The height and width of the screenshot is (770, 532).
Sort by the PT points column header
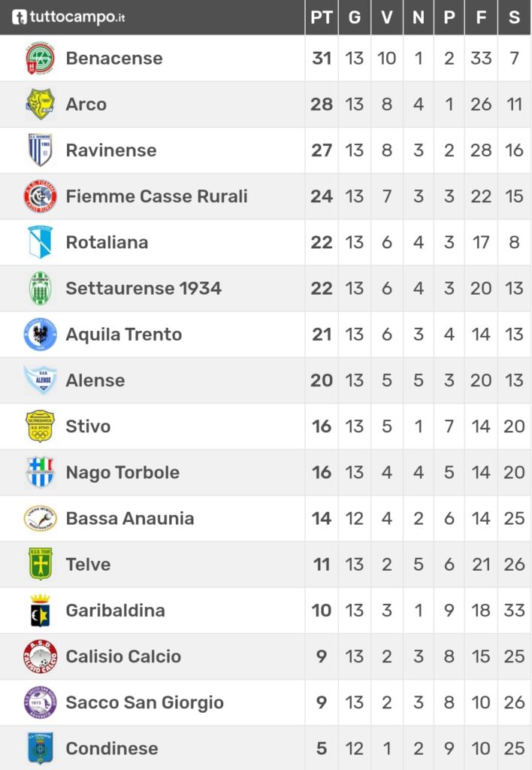(322, 17)
